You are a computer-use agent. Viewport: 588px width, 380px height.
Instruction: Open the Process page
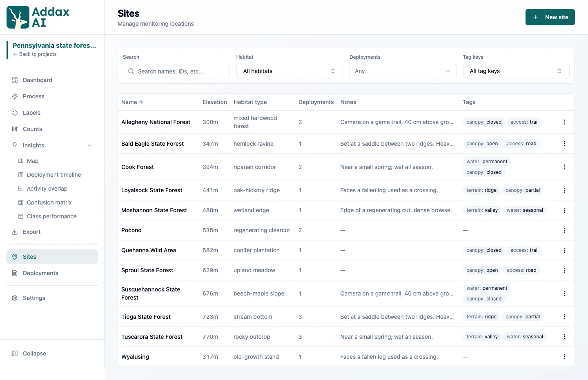[x=52, y=96]
